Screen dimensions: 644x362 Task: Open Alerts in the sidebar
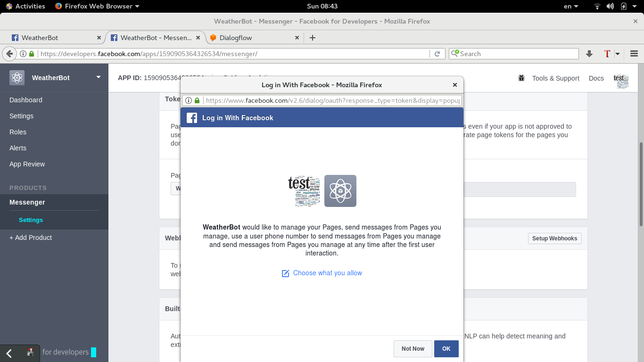(x=18, y=148)
